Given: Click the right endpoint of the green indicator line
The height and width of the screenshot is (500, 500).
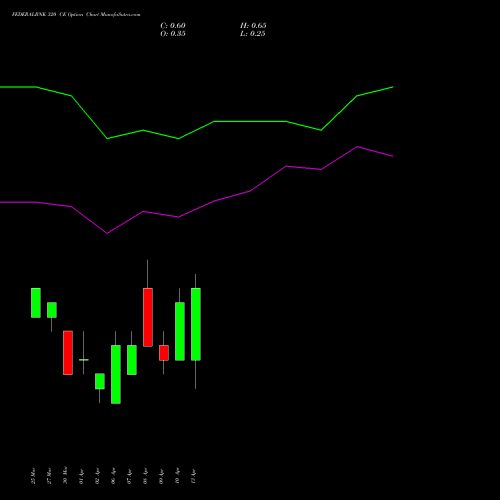Looking at the screenshot, I should click(x=393, y=87).
